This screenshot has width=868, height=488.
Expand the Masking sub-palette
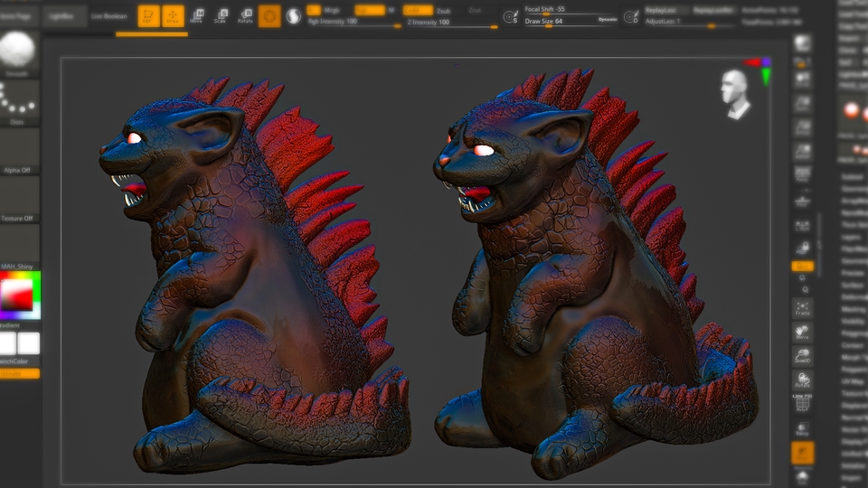[853, 309]
